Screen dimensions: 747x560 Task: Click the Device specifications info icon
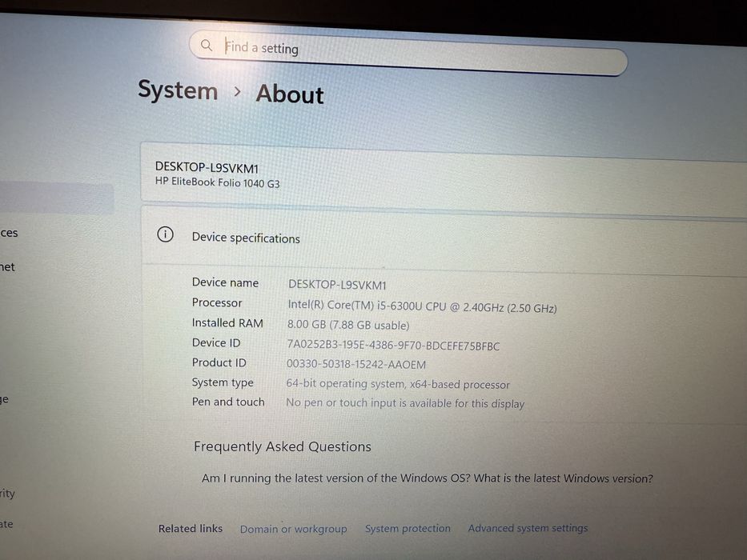(165, 234)
